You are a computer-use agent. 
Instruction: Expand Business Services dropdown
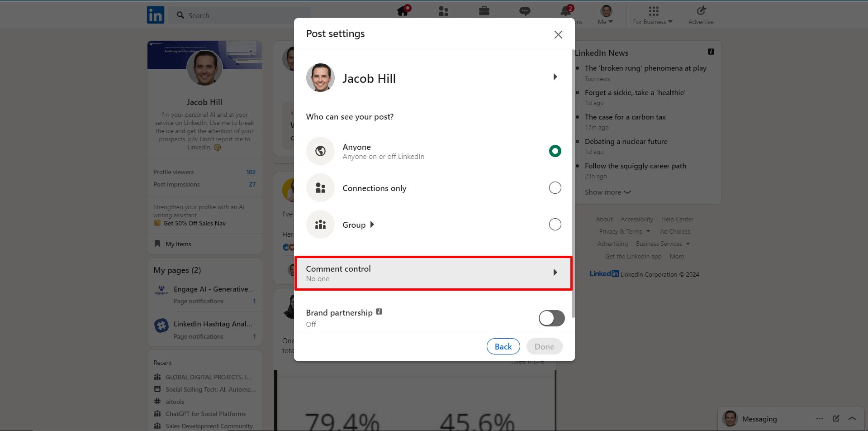pos(663,244)
